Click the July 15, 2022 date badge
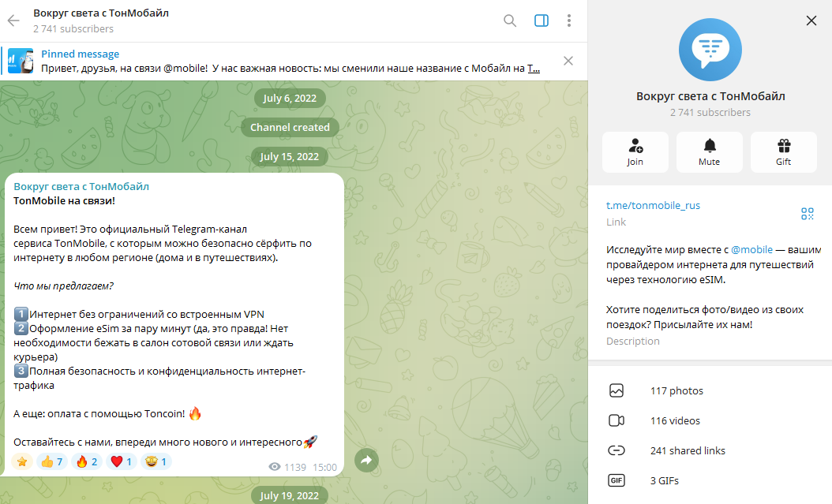The width and height of the screenshot is (832, 504). pyautogui.click(x=290, y=156)
